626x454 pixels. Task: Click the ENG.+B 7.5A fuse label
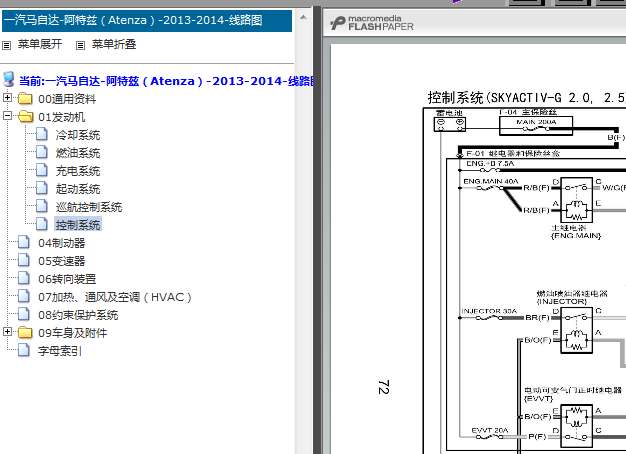coord(490,163)
